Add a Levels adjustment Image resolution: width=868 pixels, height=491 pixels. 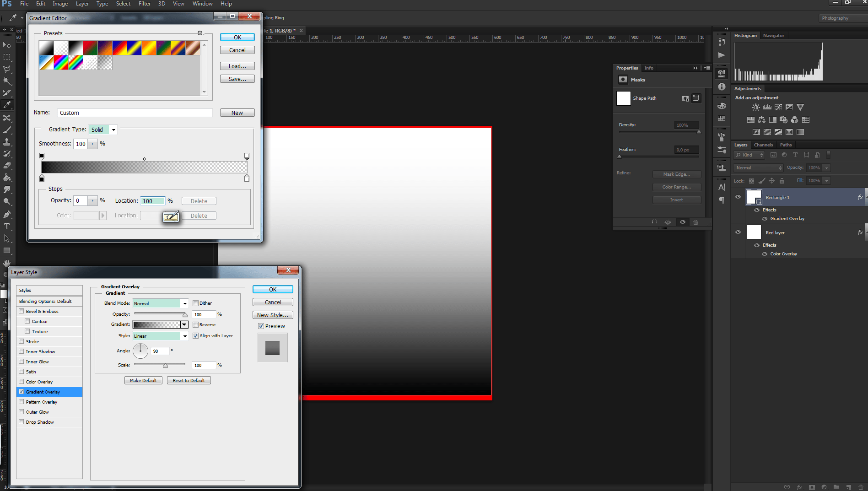(767, 108)
